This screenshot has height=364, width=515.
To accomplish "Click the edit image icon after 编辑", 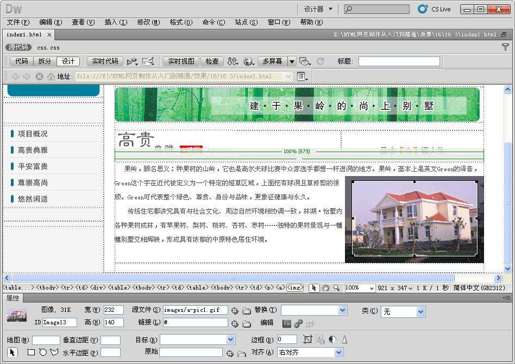I will pos(287,323).
